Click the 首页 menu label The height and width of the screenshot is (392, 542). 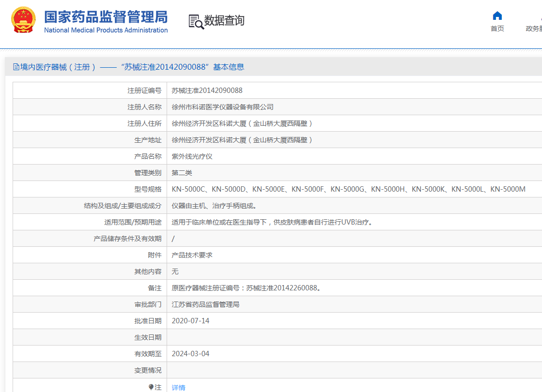[497, 29]
